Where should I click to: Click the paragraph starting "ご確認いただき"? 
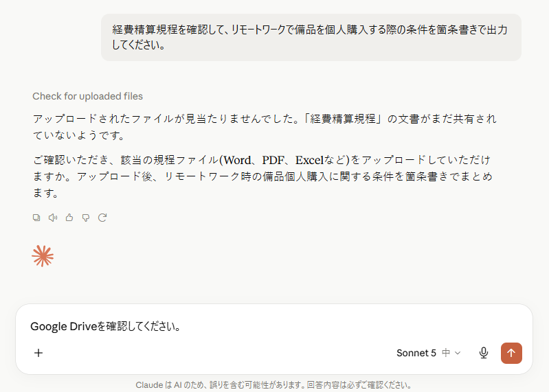262,176
